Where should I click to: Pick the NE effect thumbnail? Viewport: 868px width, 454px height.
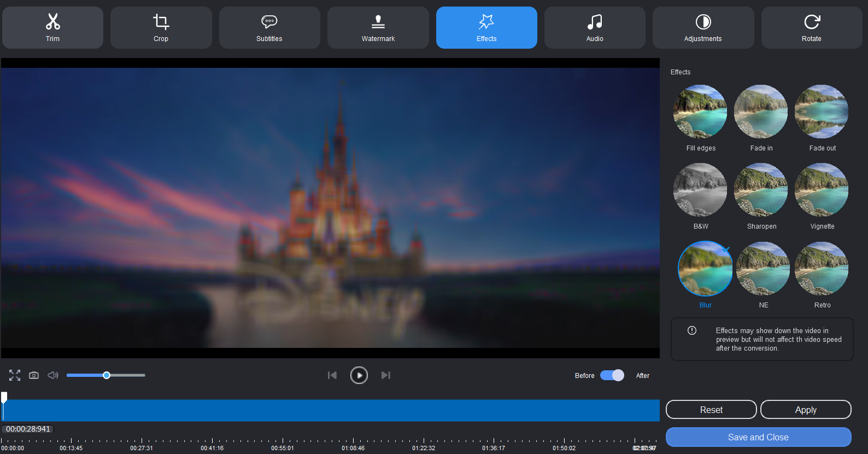pos(763,269)
